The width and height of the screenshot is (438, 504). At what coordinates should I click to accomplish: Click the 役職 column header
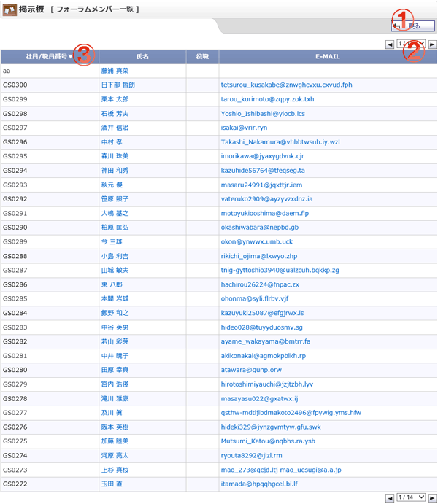(x=202, y=56)
